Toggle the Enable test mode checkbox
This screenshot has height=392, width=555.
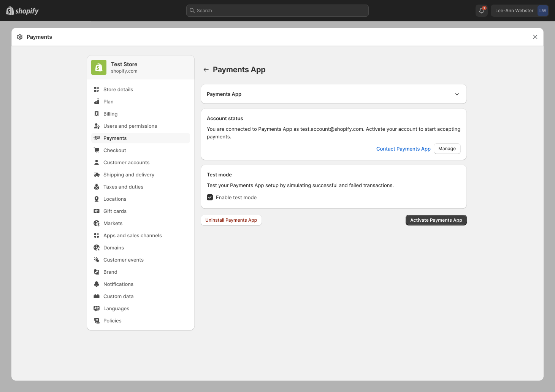click(x=210, y=197)
